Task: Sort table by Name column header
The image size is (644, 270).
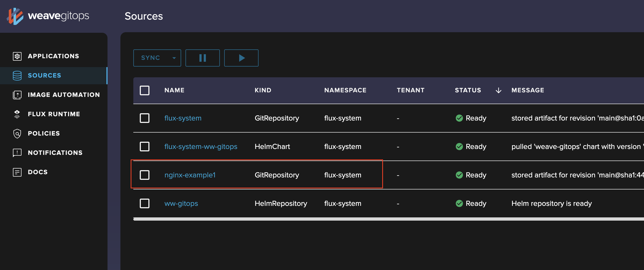Action: (x=174, y=90)
